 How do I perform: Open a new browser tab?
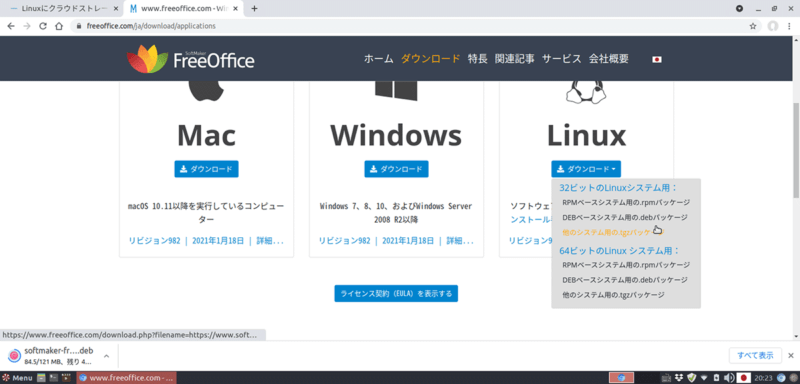[x=255, y=9]
